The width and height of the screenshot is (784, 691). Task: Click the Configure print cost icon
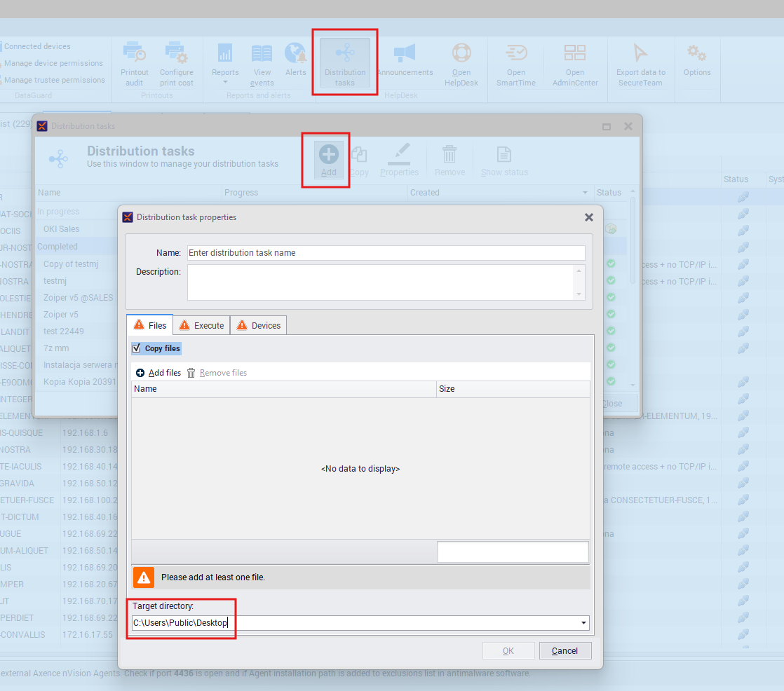click(x=176, y=55)
